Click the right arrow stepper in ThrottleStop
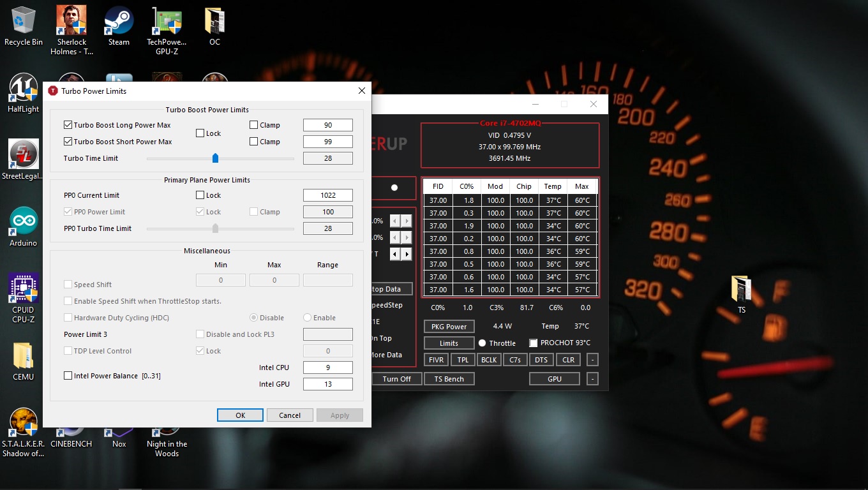This screenshot has height=490, width=868. [x=407, y=254]
